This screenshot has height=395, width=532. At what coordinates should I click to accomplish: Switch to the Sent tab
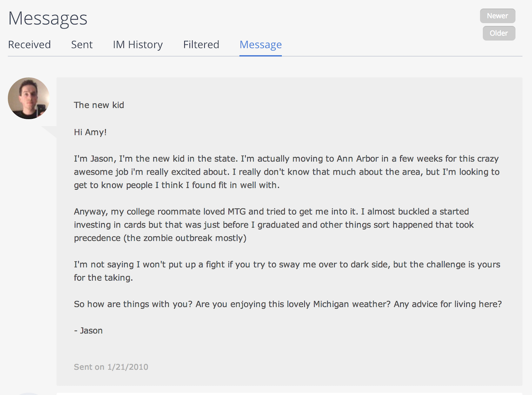click(82, 45)
